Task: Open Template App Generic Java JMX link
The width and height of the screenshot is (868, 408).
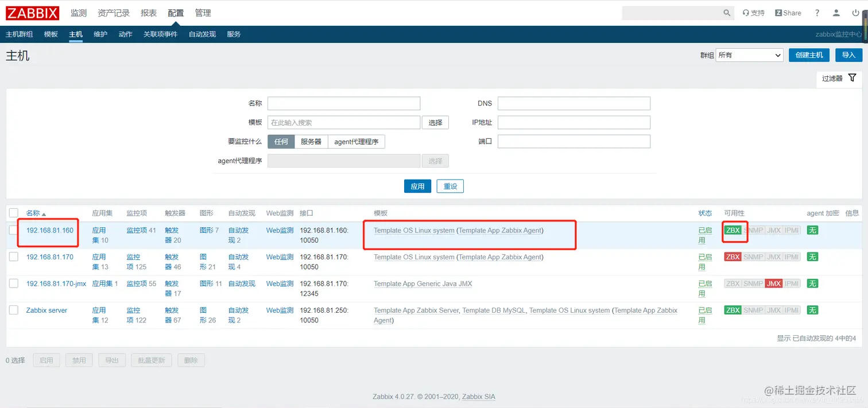Action: [x=423, y=283]
